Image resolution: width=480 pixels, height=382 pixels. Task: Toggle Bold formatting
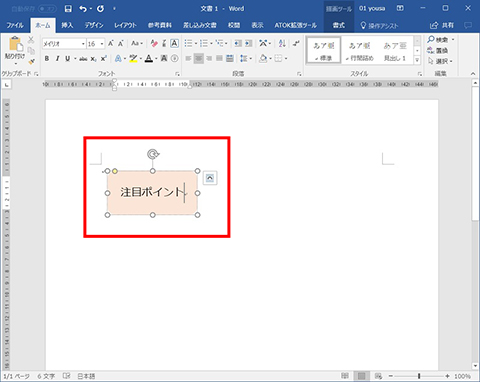tap(47, 59)
